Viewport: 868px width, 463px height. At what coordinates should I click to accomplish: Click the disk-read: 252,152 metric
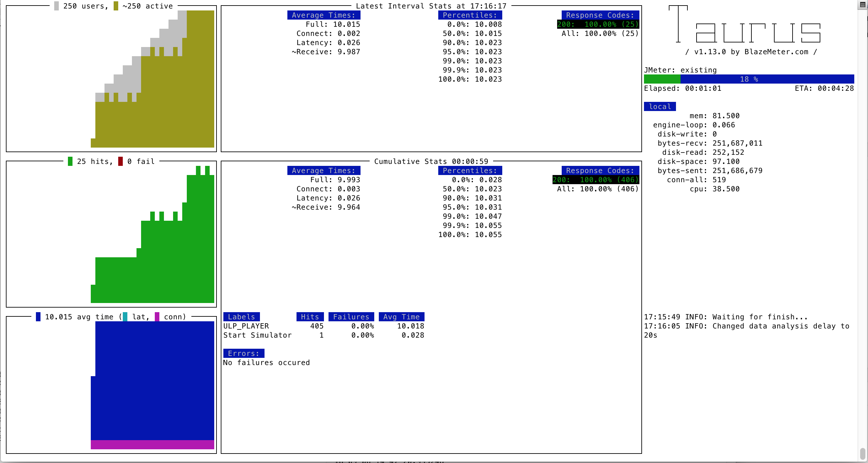click(x=703, y=152)
